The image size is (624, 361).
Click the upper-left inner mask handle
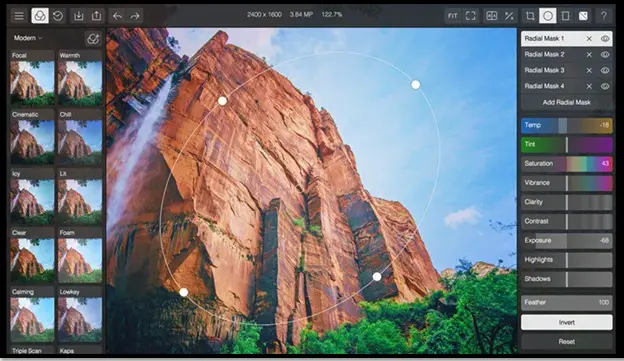222,101
